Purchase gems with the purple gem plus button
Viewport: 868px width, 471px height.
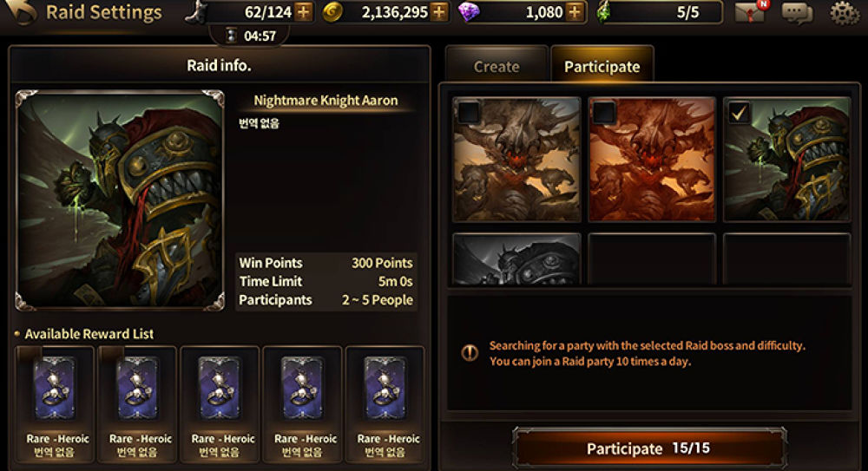point(575,12)
